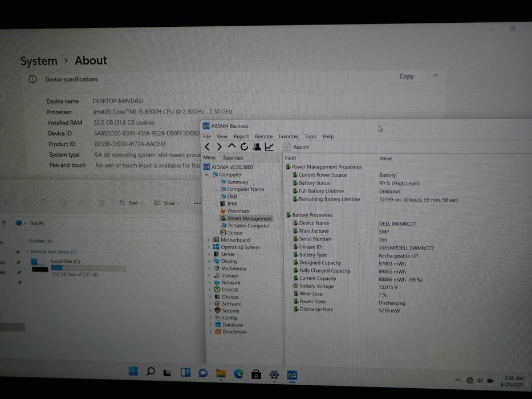This screenshot has width=532, height=399.
Task: Show hidden tray icons chevron
Action: click(458, 380)
